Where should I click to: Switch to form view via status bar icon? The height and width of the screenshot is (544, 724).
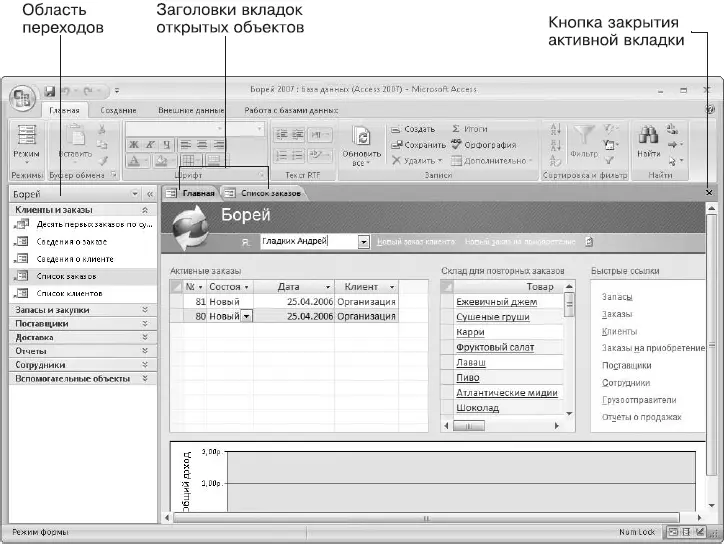[x=673, y=532]
